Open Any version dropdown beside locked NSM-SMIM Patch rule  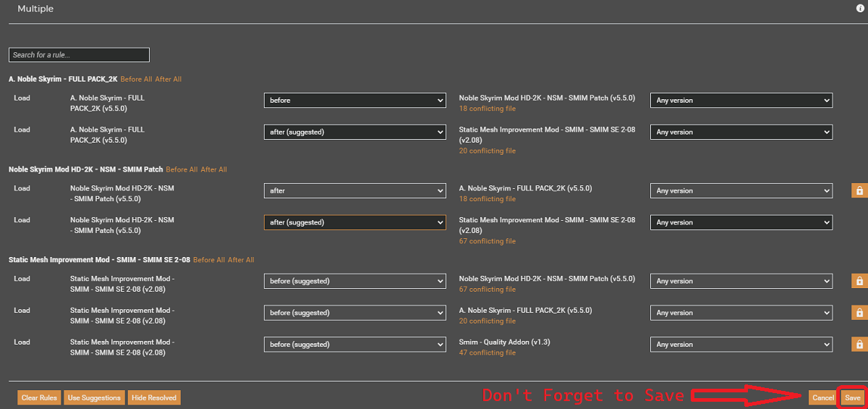click(x=741, y=191)
